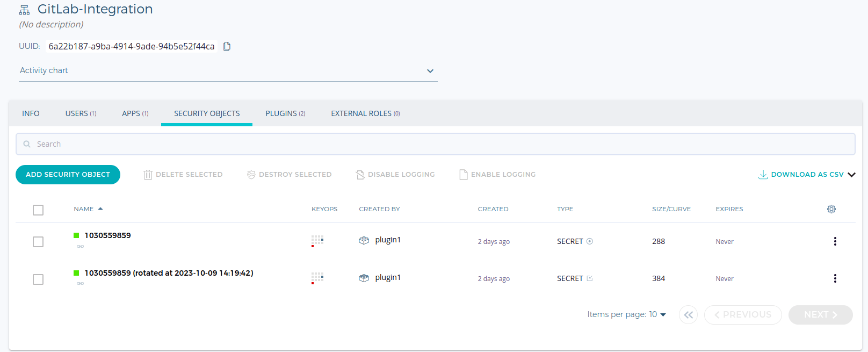Copy the UUID with the clipboard icon
Screen dimensions: 868x352
[227, 46]
